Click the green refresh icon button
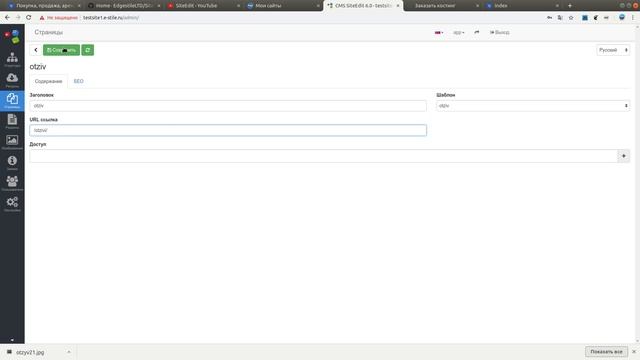This screenshot has height=360, width=640. [87, 50]
